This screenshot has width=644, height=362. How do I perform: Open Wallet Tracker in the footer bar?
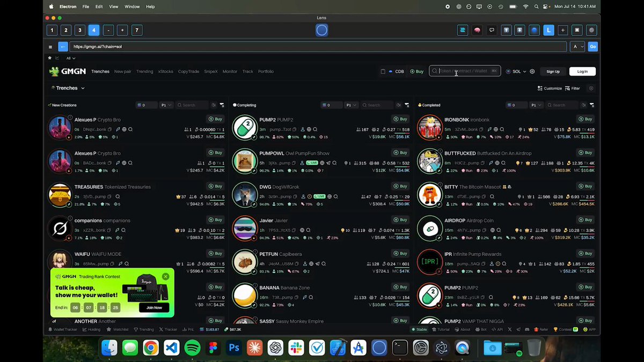coord(63,329)
